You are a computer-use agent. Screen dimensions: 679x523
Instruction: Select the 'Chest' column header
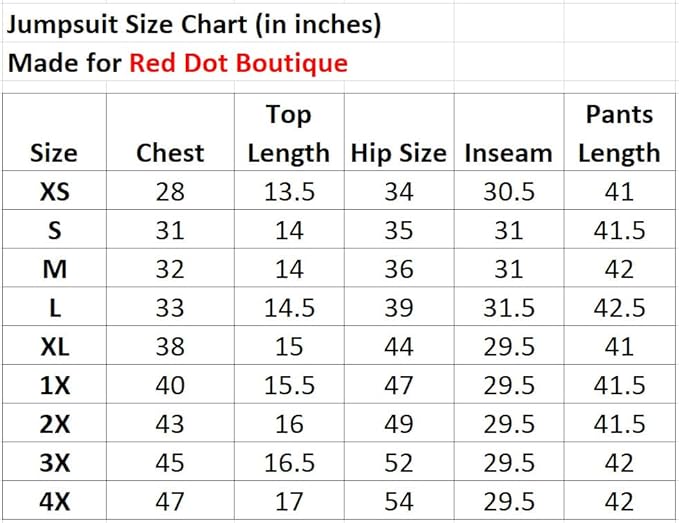[170, 153]
